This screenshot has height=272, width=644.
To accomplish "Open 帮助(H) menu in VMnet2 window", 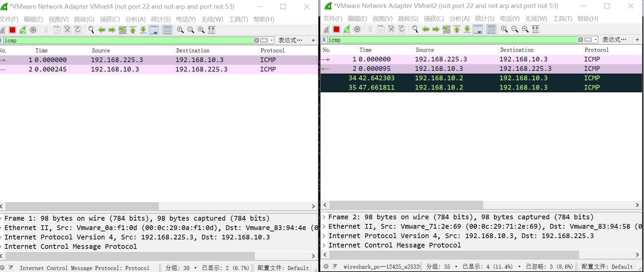I will [588, 19].
